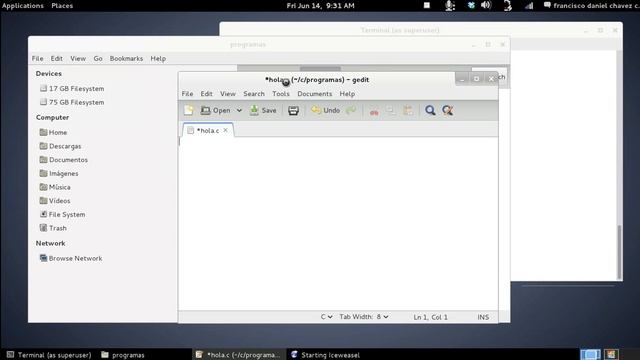Open the Places menu in top panel

pos(62,5)
